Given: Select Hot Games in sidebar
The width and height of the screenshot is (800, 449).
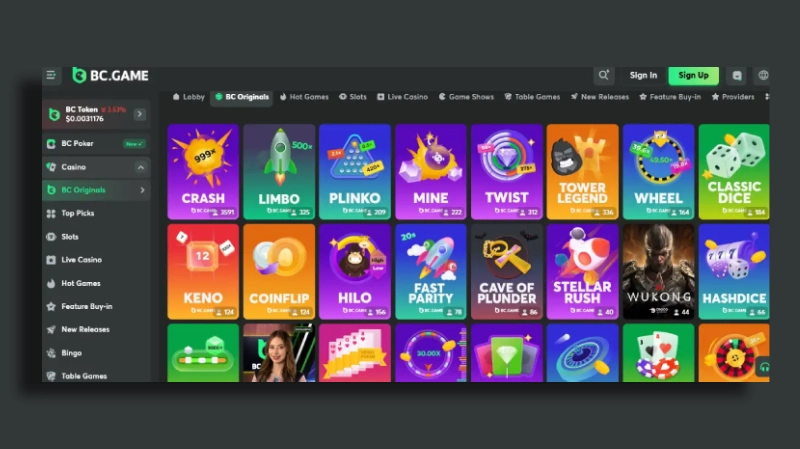Looking at the screenshot, I should [80, 283].
